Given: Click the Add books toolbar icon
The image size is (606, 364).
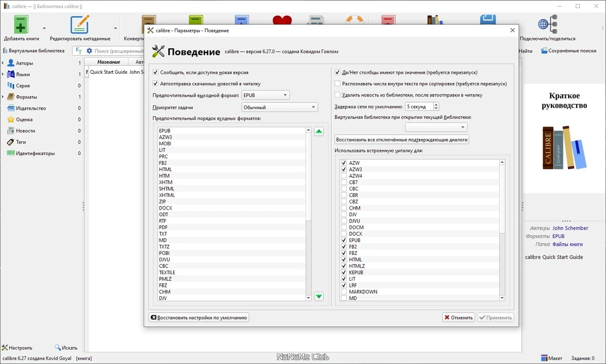Looking at the screenshot, I should click(21, 24).
